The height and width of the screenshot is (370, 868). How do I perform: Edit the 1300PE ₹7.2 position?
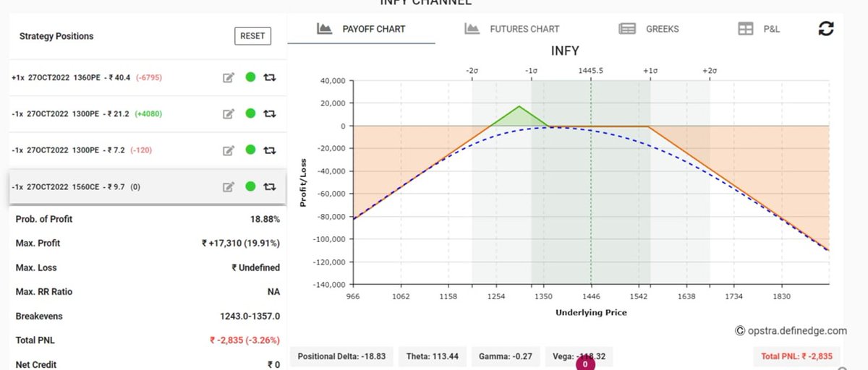coord(229,150)
